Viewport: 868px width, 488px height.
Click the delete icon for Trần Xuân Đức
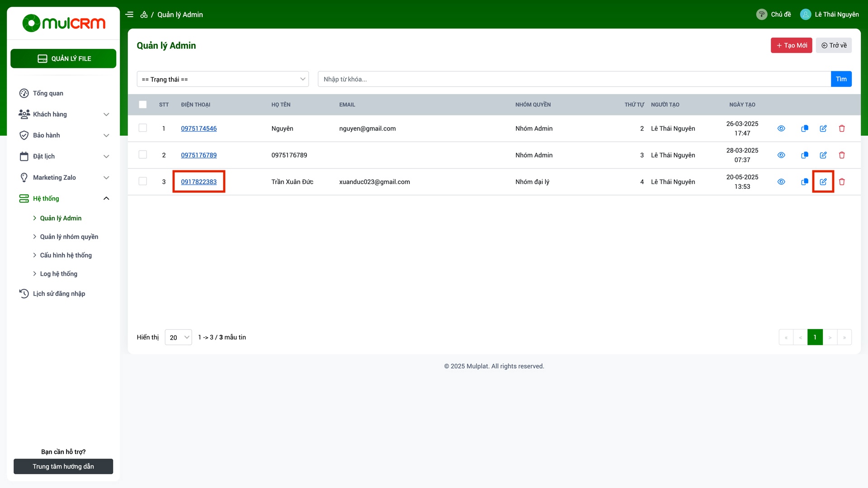click(842, 182)
